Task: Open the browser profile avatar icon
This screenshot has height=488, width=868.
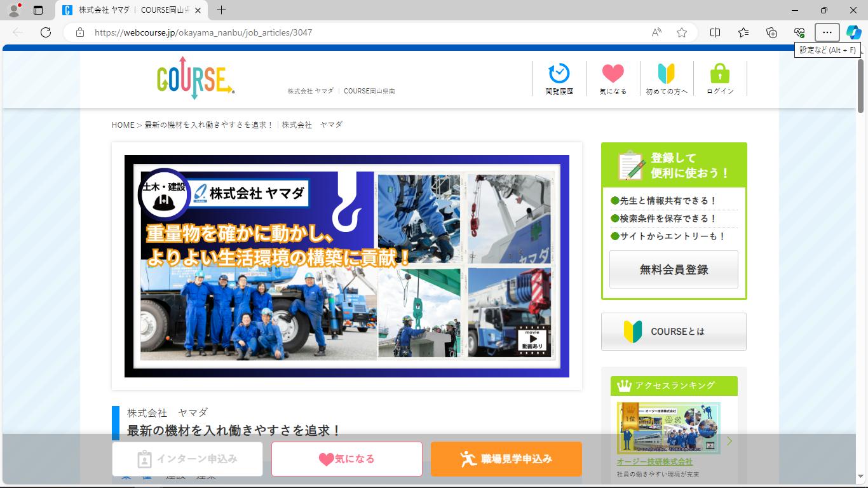Action: click(13, 10)
